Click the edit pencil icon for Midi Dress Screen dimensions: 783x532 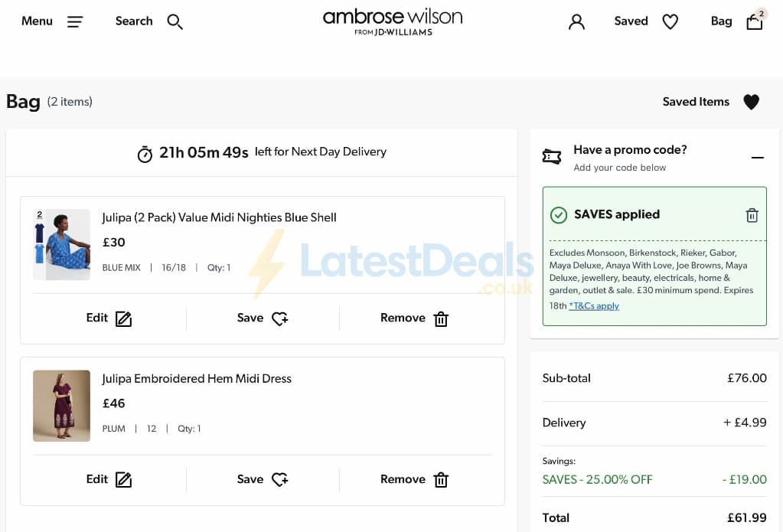click(123, 479)
